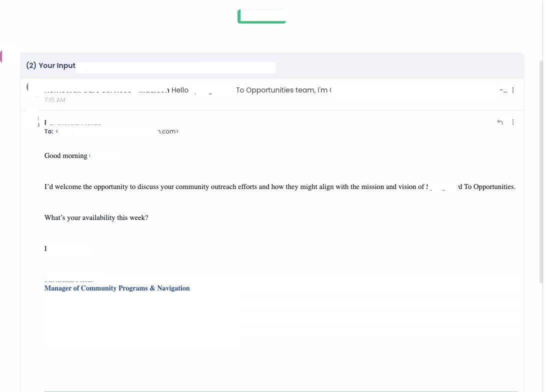The image size is (545, 392).
Task: Open the more-options menu beside the reply arrow
Action: pyautogui.click(x=513, y=122)
